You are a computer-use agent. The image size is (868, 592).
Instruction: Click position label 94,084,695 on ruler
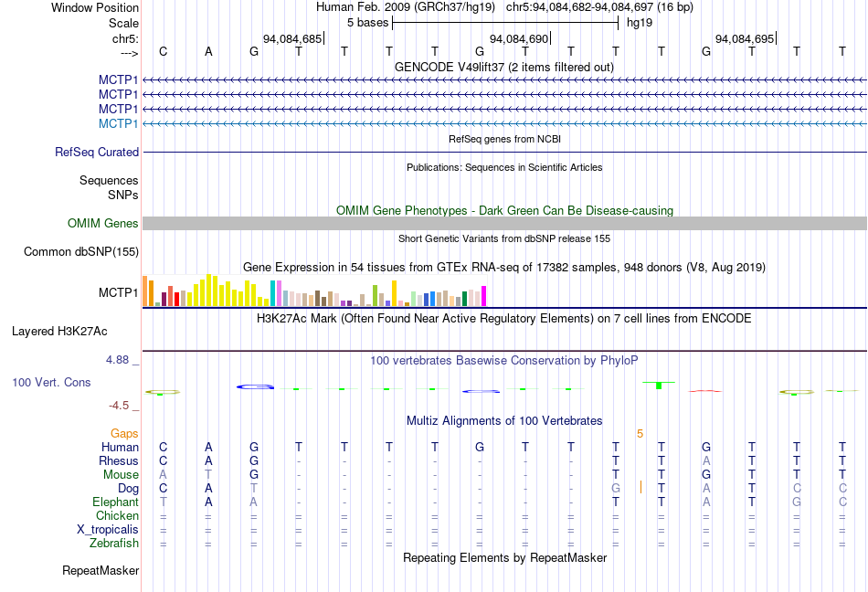[745, 38]
